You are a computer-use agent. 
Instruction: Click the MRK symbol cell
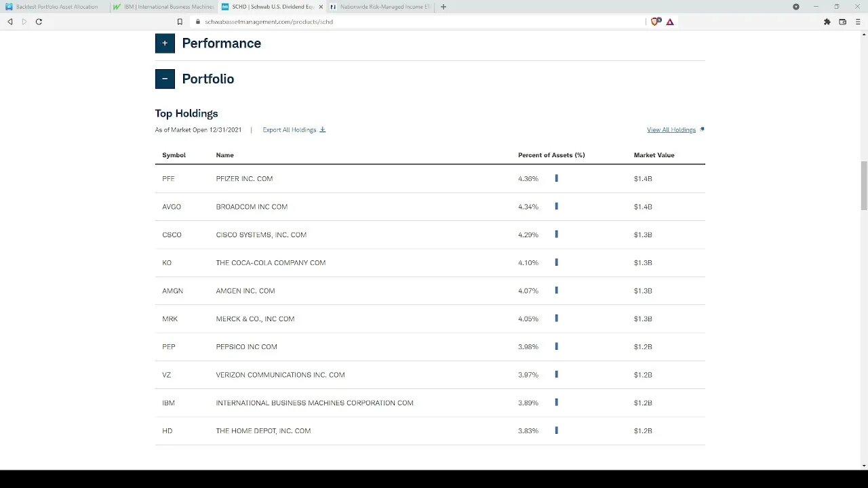170,319
